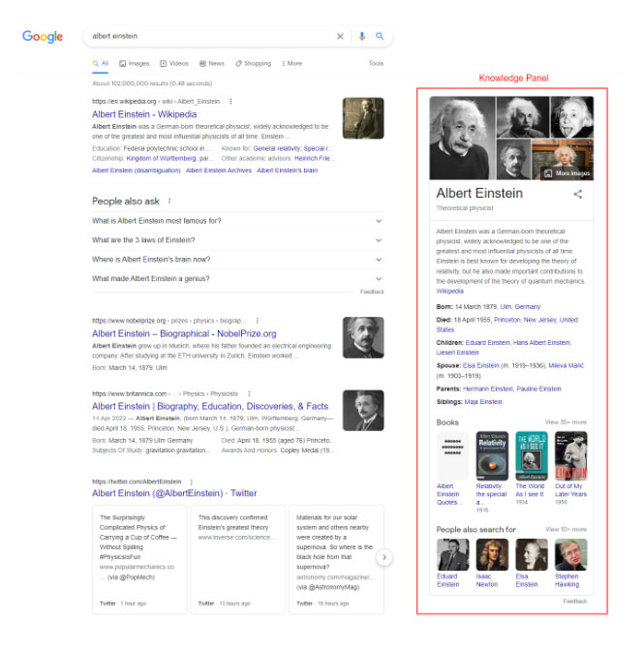Viewport: 644px width, 654px height.
Task: Click the magnifier search icon
Action: pos(380,36)
